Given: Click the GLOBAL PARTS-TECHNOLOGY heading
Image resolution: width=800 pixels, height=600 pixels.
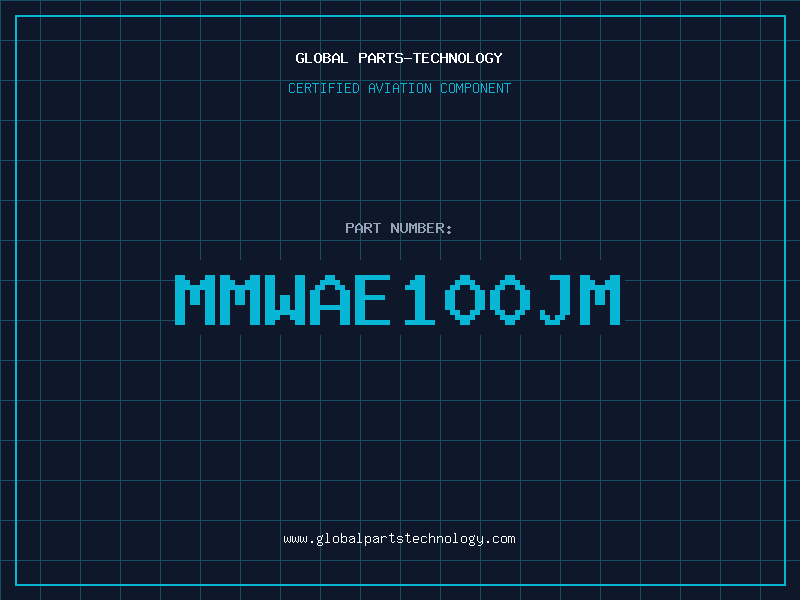Looking at the screenshot, I should 399,58.
